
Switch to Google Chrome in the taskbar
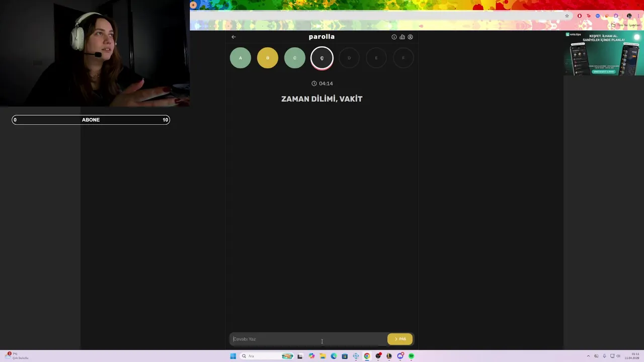367,356
